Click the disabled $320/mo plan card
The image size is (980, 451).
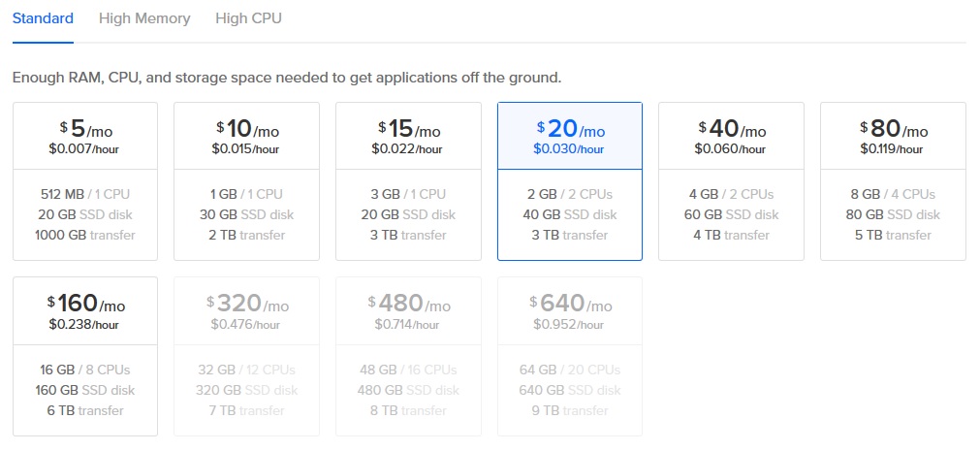246,357
